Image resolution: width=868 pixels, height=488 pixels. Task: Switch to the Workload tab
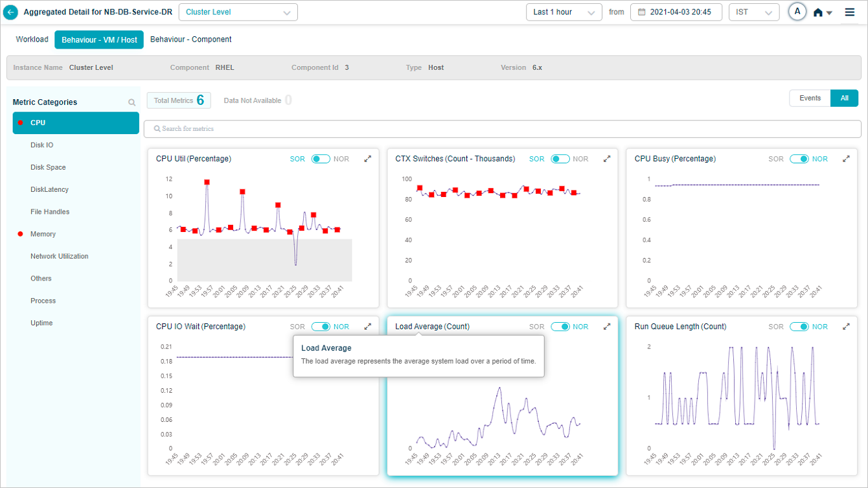(32, 40)
